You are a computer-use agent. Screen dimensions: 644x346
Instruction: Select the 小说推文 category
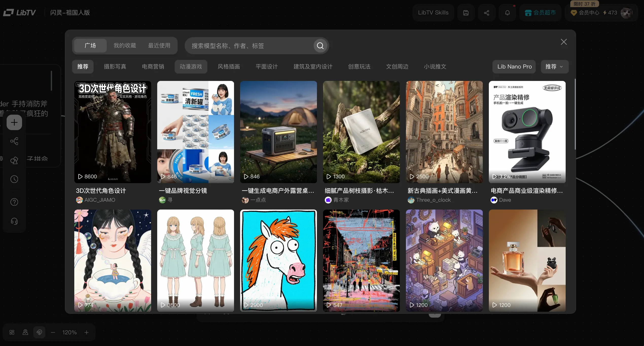pos(435,67)
